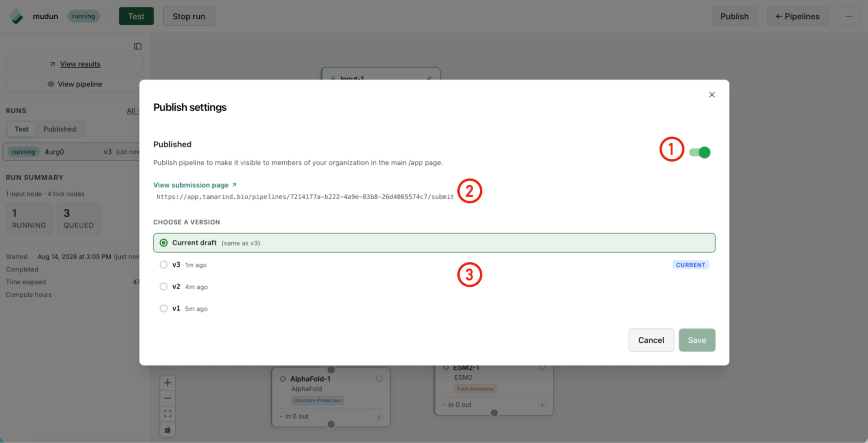The image size is (868, 443).
Task: Click the arrow icon on View results
Action: point(53,64)
